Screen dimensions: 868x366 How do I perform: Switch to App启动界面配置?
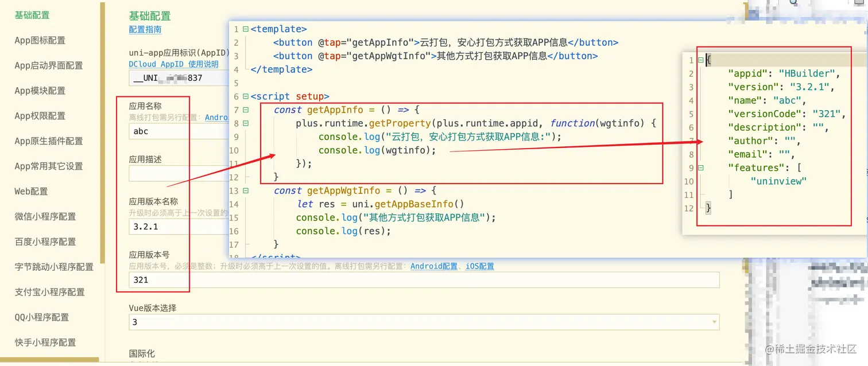pyautogui.click(x=49, y=65)
